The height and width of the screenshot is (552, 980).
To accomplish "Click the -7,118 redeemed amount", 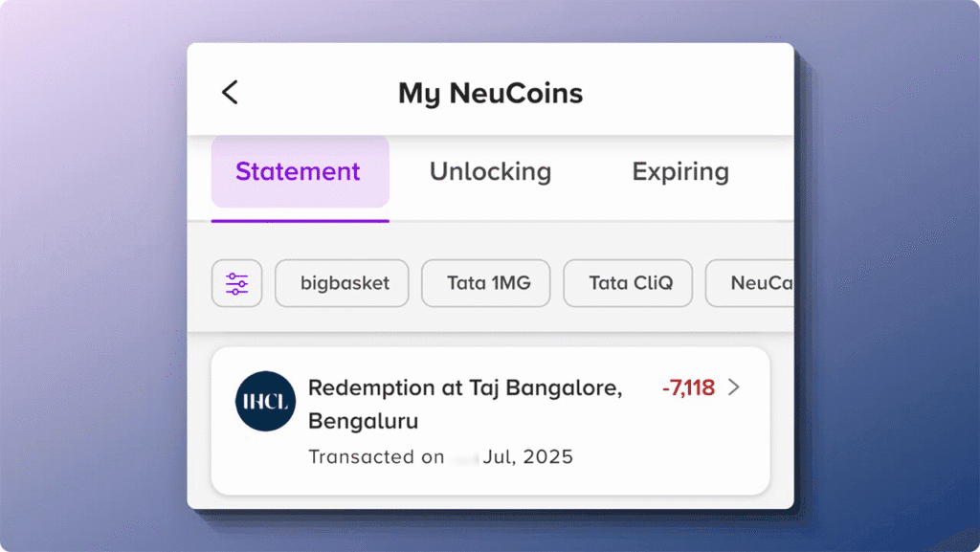I will coord(688,387).
